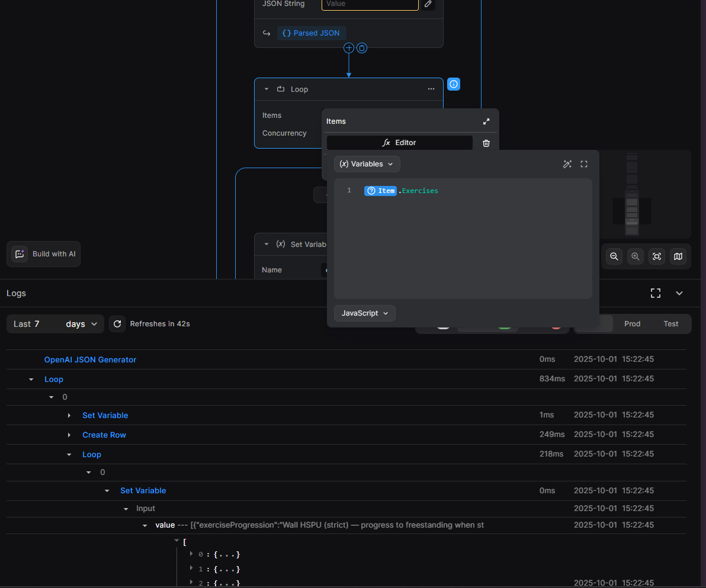The image size is (706, 588).
Task: Click the 218ms duration of nested Loop
Action: [551, 454]
